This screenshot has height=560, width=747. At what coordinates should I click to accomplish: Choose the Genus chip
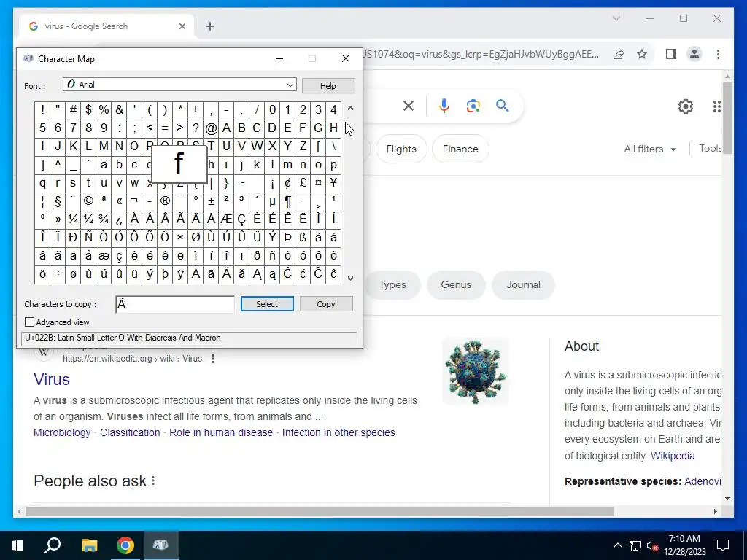pyautogui.click(x=456, y=285)
